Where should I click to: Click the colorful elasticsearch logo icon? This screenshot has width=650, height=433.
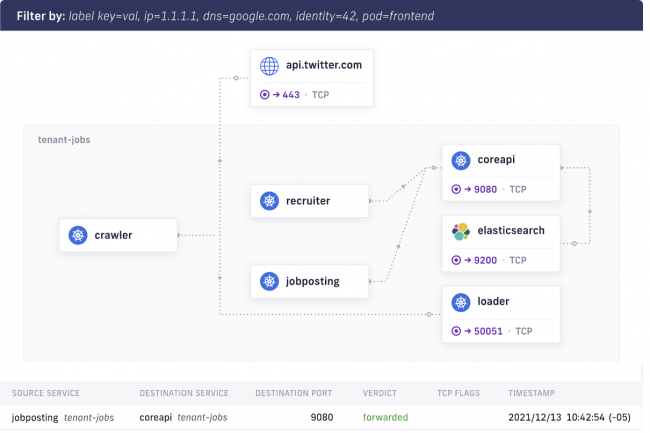(461, 231)
